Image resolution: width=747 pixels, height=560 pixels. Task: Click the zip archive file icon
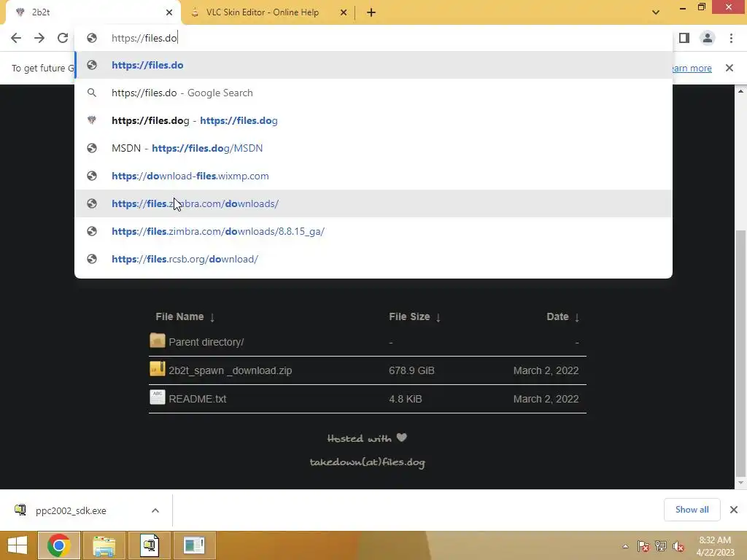pos(158,369)
